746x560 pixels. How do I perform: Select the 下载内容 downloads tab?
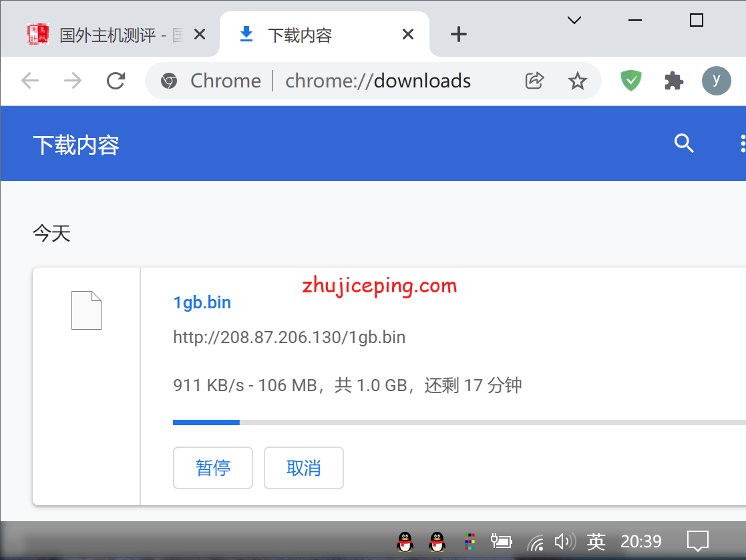325,35
